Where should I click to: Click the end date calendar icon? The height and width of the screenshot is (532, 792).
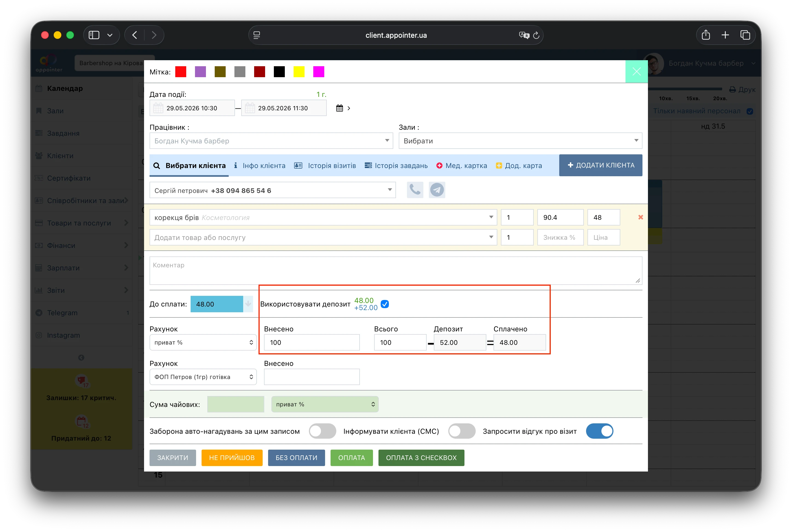[x=250, y=108]
